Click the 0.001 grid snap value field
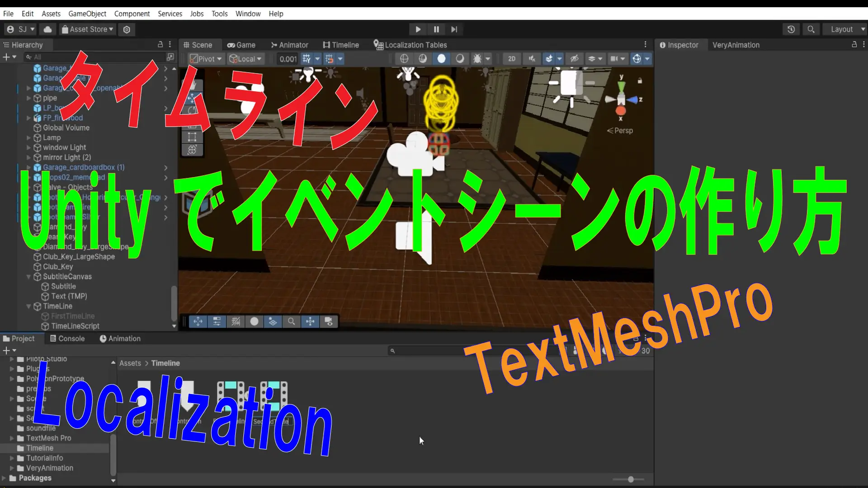This screenshot has width=868, height=488. click(288, 59)
